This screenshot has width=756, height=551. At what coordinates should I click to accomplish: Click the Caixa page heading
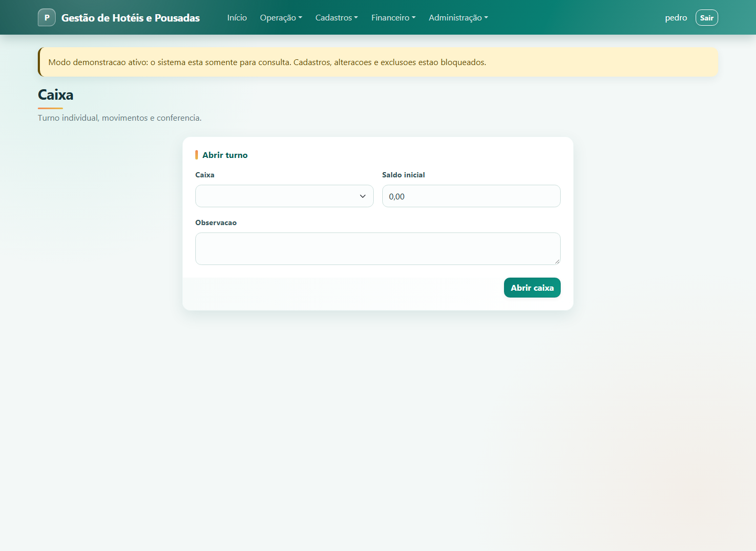56,95
